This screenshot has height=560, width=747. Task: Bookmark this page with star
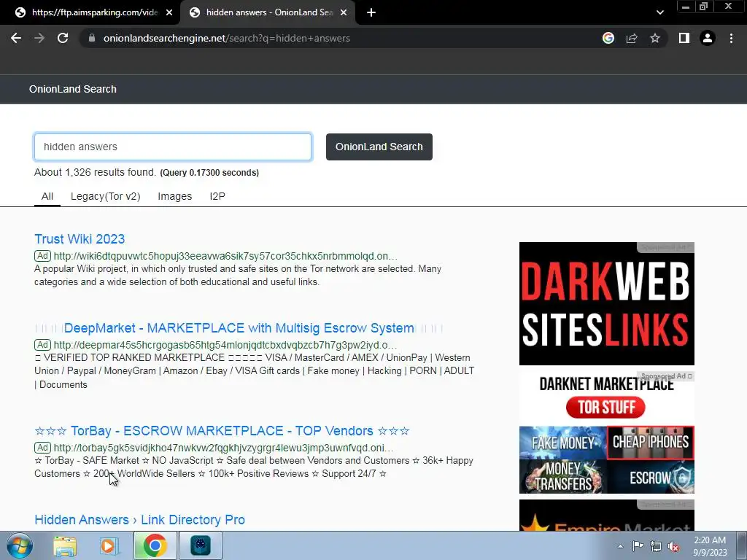pyautogui.click(x=655, y=38)
